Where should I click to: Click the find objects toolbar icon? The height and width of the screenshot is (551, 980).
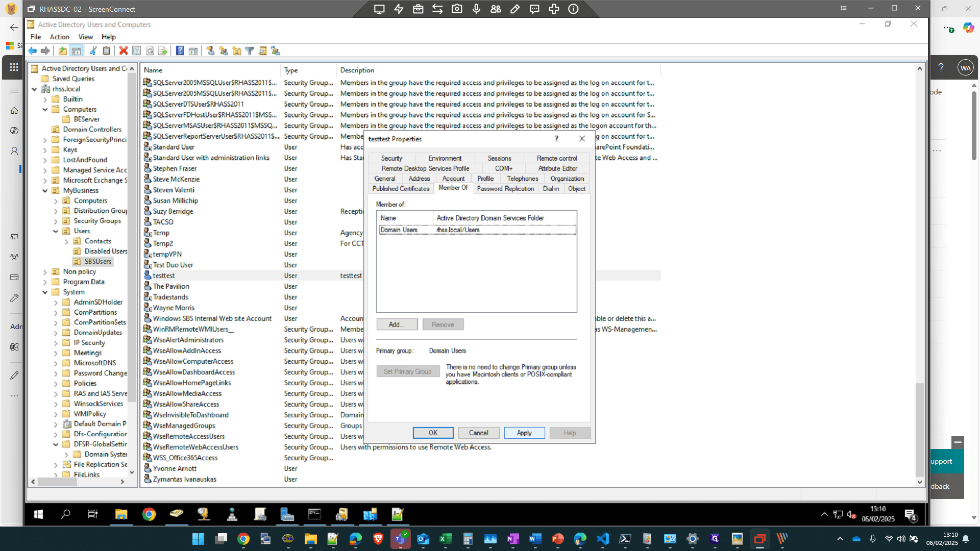pyautogui.click(x=263, y=51)
